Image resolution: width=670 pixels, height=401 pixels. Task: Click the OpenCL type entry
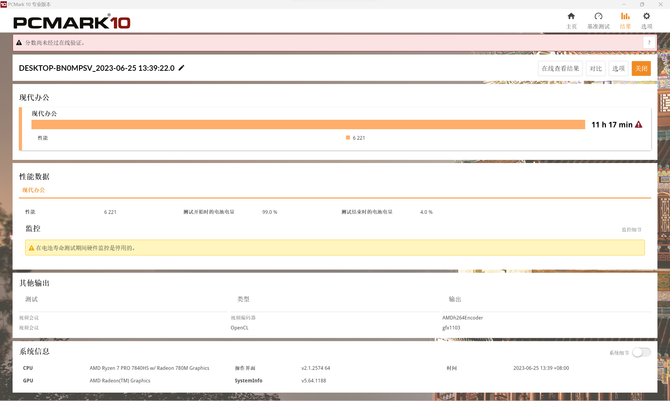point(239,328)
